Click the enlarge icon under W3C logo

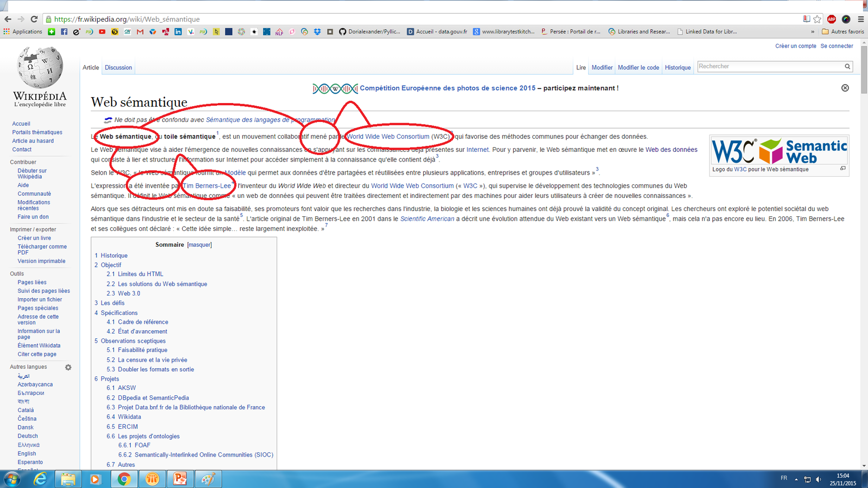coord(843,169)
